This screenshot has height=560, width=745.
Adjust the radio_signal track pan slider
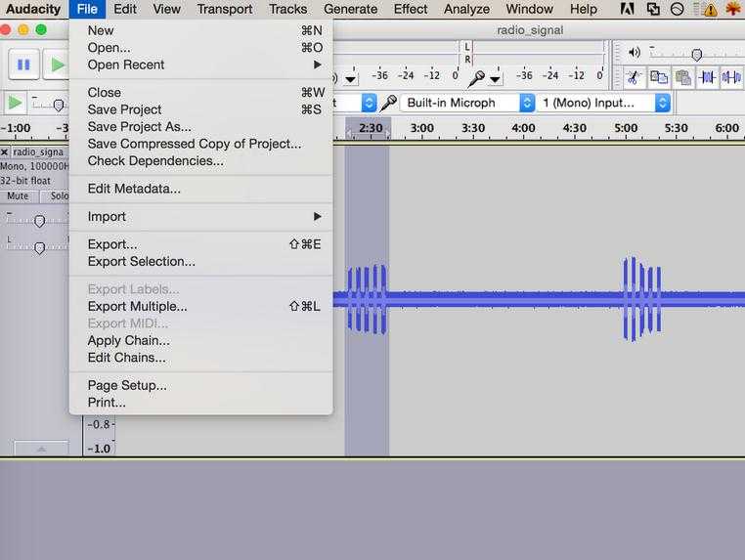(39, 247)
